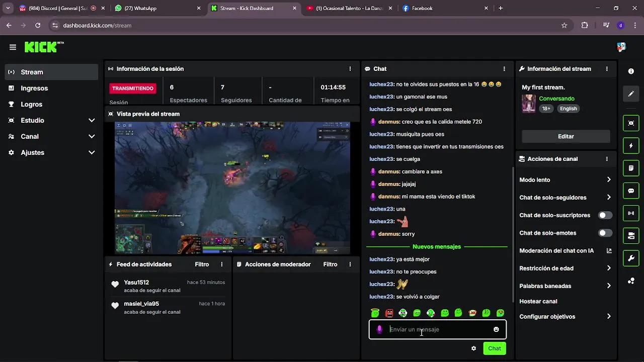644x362 pixels.
Task: Toggle the channel actions widget icon in the sidebar
Action: coord(631,236)
